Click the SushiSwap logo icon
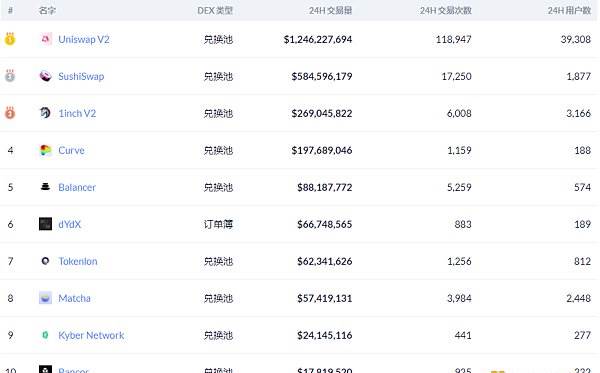 tap(46, 76)
